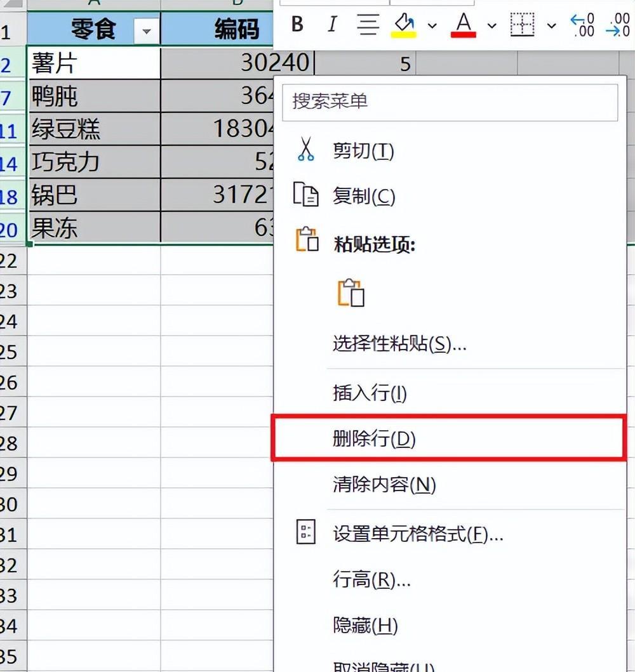This screenshot has width=635, height=672.
Task: Click the paste option clipboard button
Action: [351, 293]
